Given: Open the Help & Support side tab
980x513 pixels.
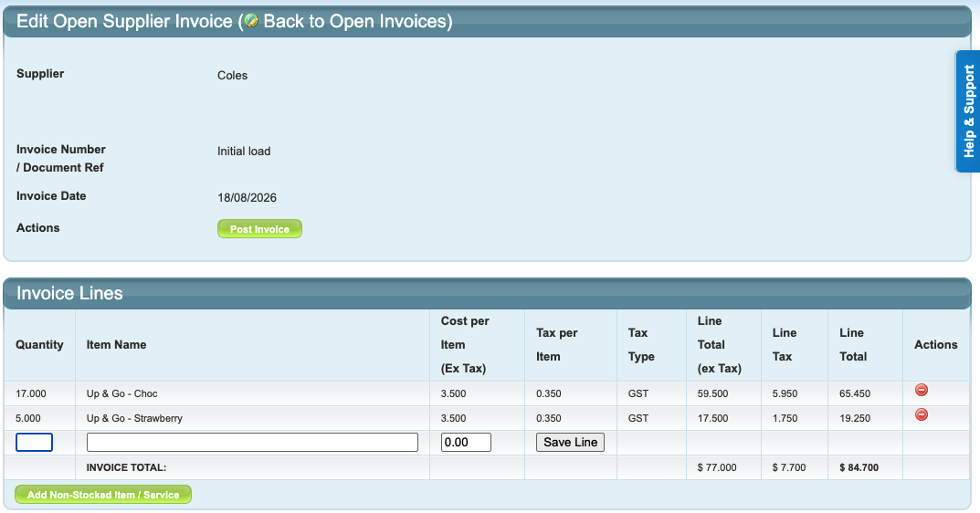Looking at the screenshot, I should point(968,111).
